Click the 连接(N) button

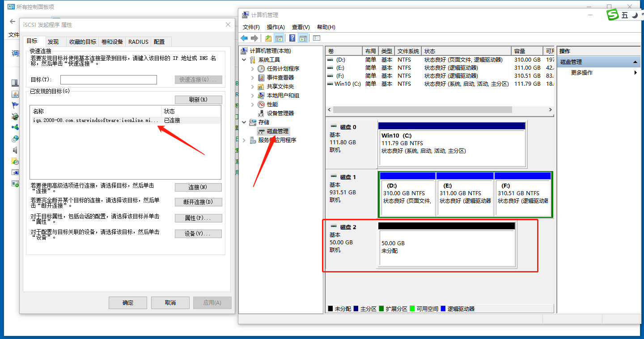198,187
